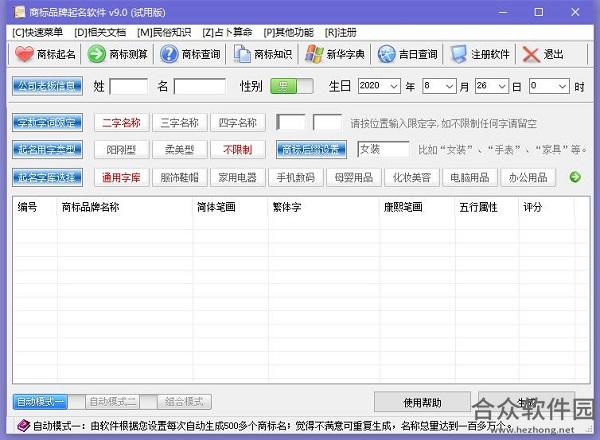Select the 手机数码 library

[296, 178]
